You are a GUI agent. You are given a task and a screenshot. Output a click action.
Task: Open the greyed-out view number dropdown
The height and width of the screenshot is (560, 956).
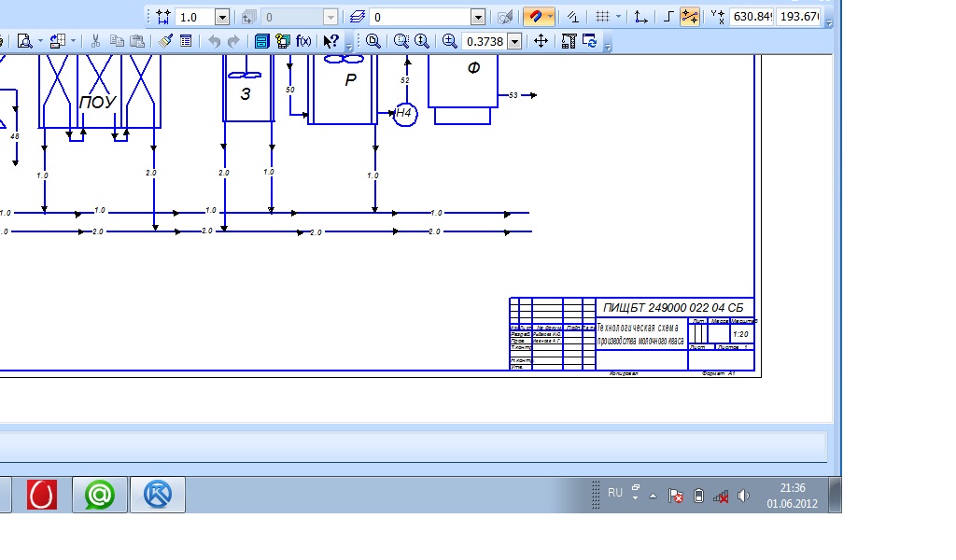pyautogui.click(x=330, y=17)
